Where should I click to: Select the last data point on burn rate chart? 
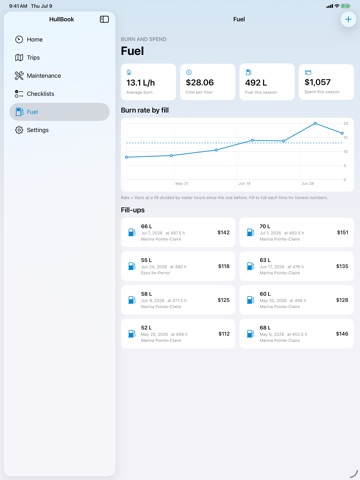pyautogui.click(x=342, y=133)
